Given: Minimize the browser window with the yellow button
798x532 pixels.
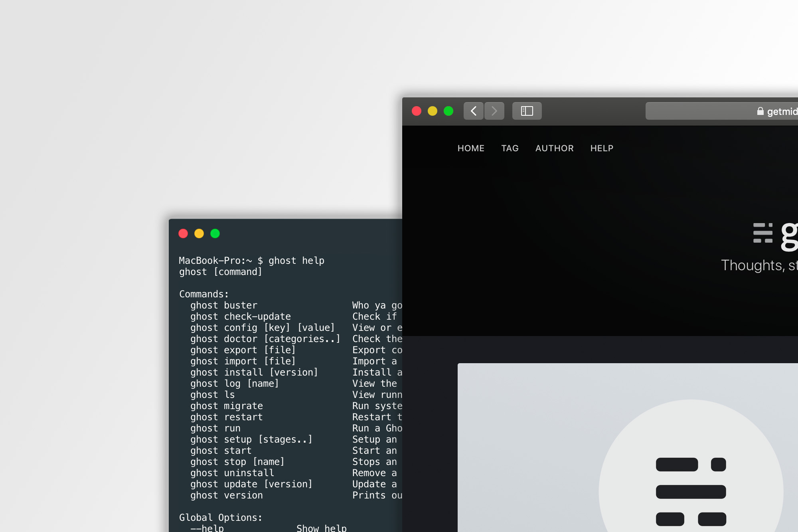Looking at the screenshot, I should (x=433, y=111).
